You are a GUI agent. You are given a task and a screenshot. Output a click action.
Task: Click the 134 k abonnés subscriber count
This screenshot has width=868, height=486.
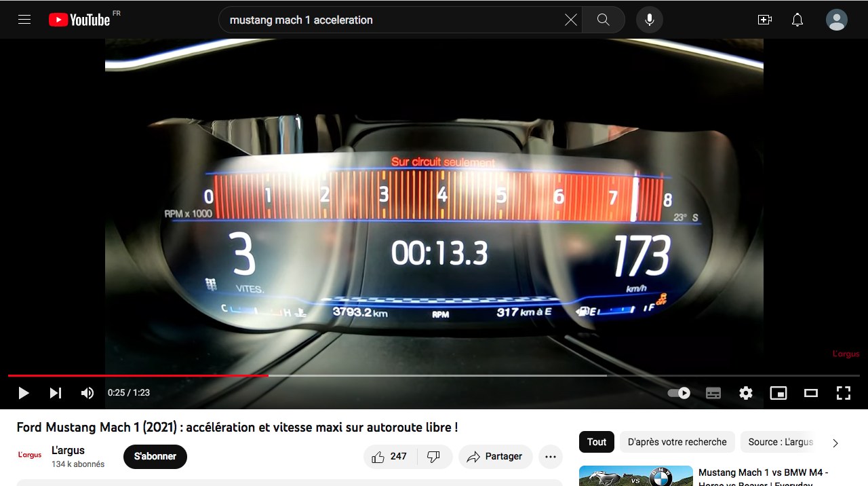point(78,464)
